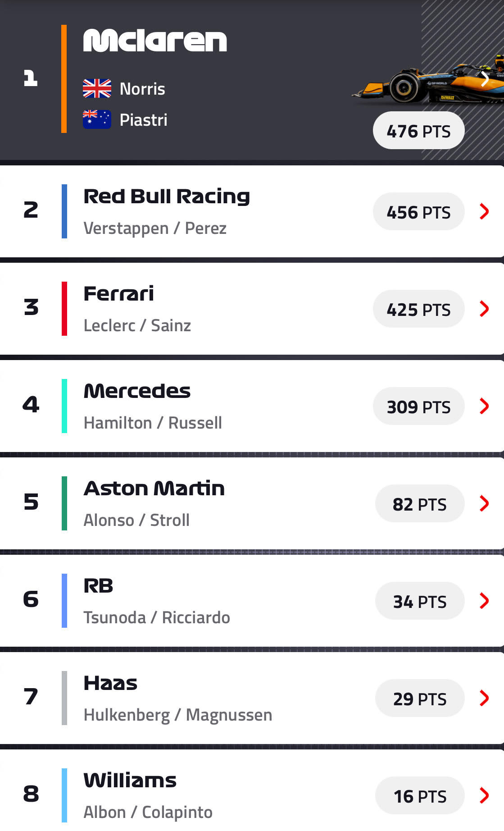Click the red arrow on Williams row

(484, 795)
